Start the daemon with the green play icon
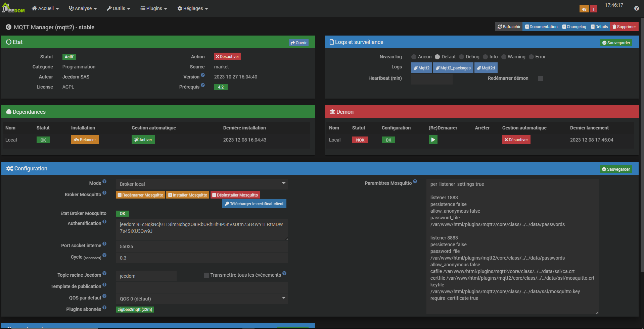Viewport: 644px width, 329px height. [x=433, y=140]
